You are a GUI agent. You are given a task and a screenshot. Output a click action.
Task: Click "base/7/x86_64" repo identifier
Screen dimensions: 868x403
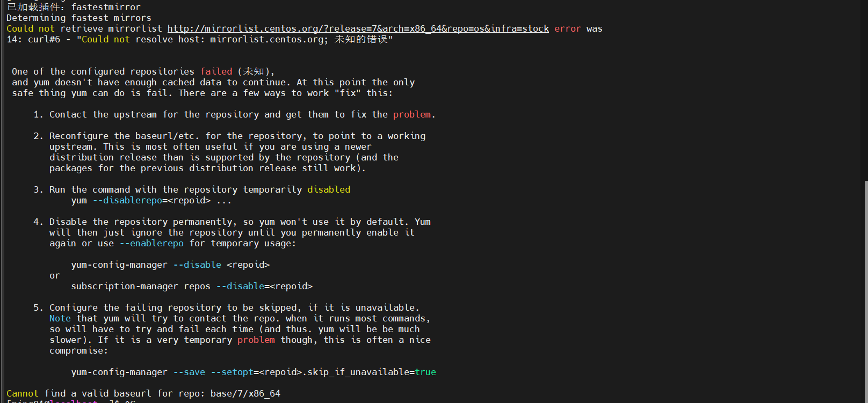coord(245,394)
